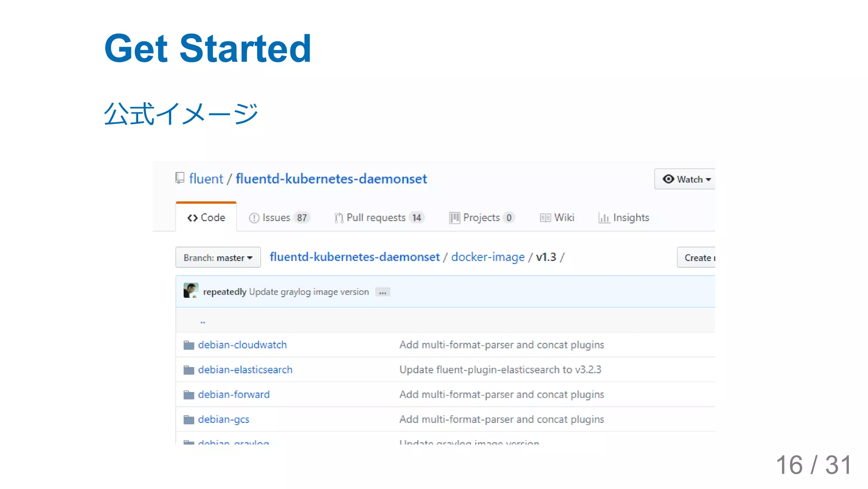Open the Watch dropdown button
The image size is (868, 489).
pos(685,179)
